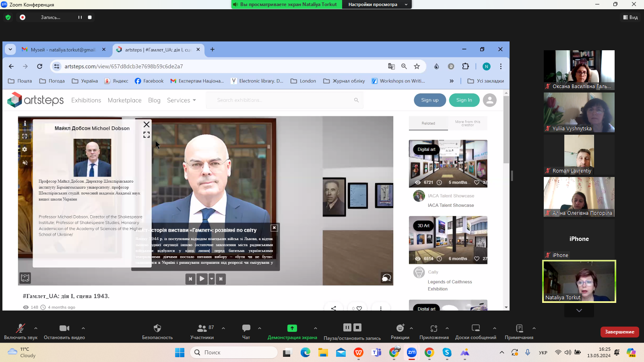Open the Настройки просмотра dropdown
This screenshot has height=362, width=644.
click(377, 4)
